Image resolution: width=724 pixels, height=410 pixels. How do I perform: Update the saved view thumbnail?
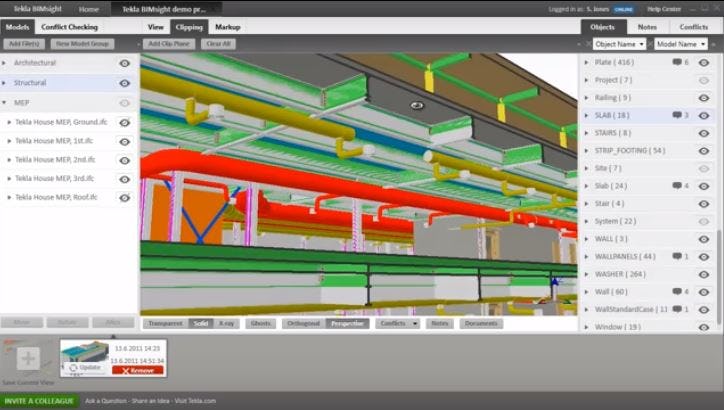[x=85, y=368]
